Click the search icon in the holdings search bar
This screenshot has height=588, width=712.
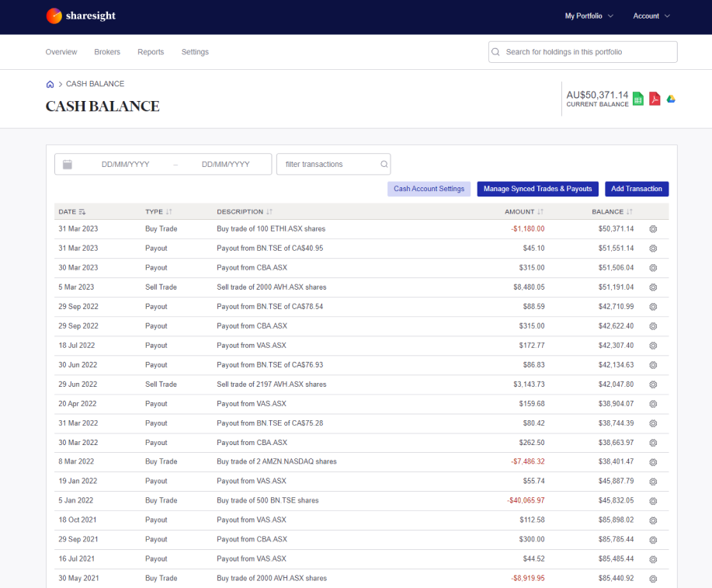[495, 51]
